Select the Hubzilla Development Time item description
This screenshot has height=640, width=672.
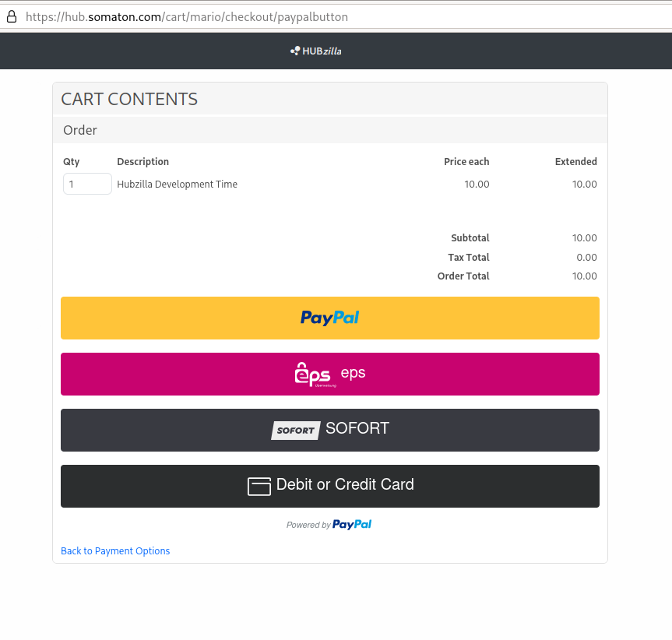[x=177, y=185]
